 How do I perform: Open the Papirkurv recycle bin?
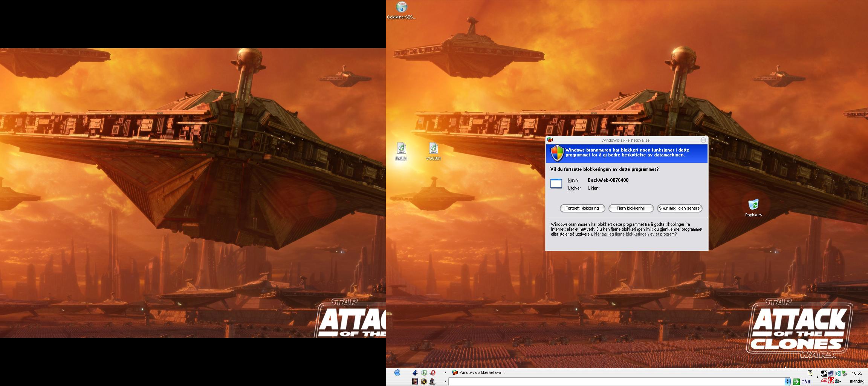coord(753,208)
